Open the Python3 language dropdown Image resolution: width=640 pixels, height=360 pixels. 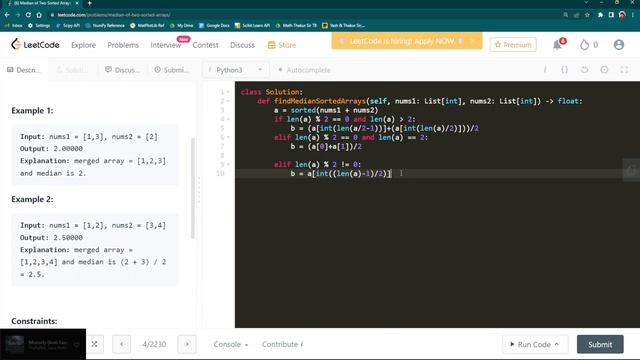[x=236, y=70]
